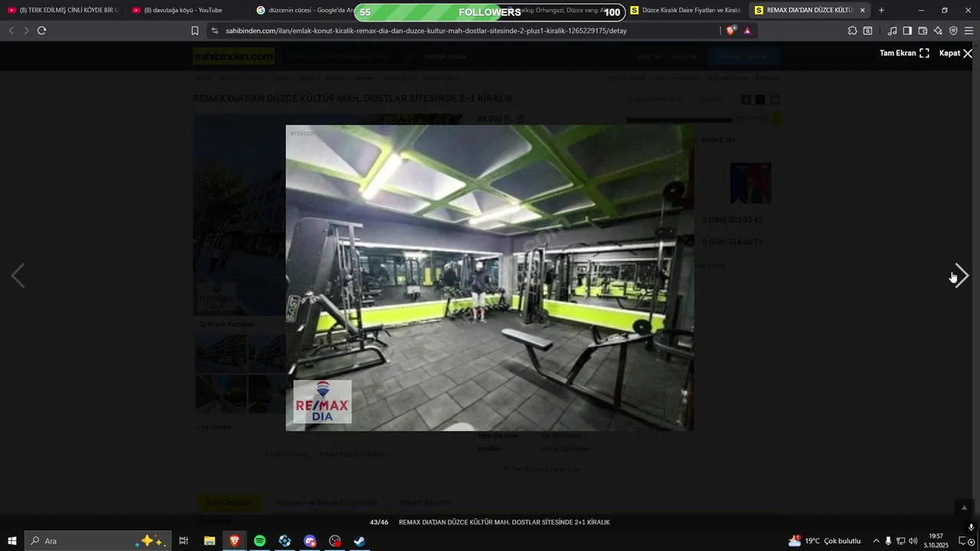
Task: Switch to Düzce Kiralık Daire Fiyatları tab
Action: point(685,10)
